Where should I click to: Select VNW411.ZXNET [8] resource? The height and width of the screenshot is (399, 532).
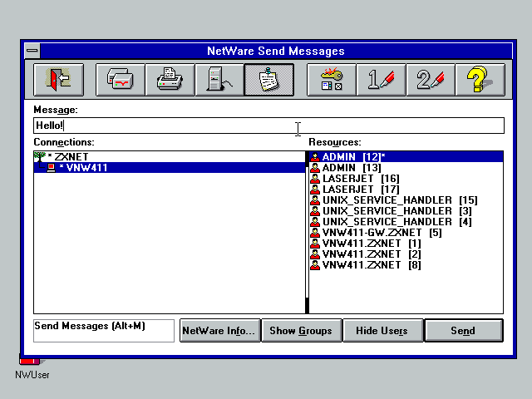(x=406, y=265)
